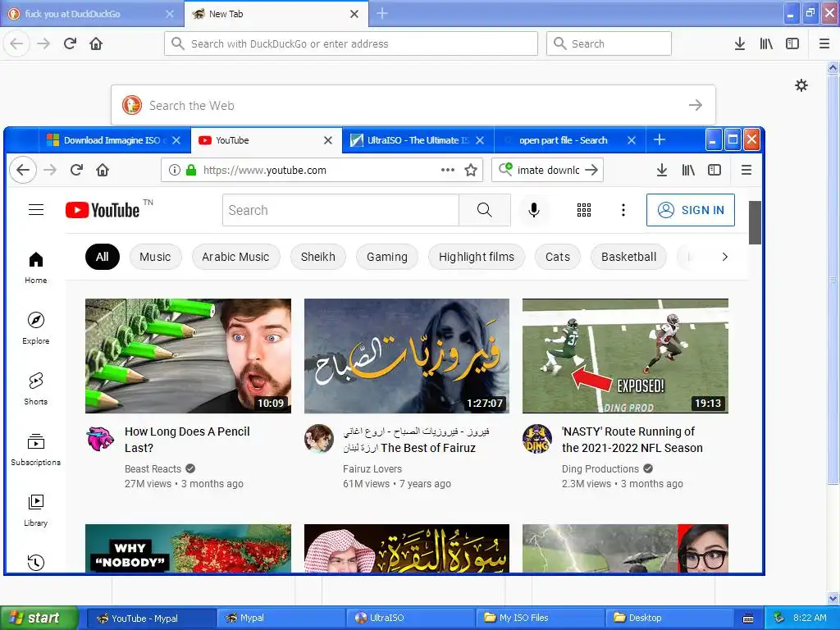Switch to UltraISO in taskbar

(410, 619)
